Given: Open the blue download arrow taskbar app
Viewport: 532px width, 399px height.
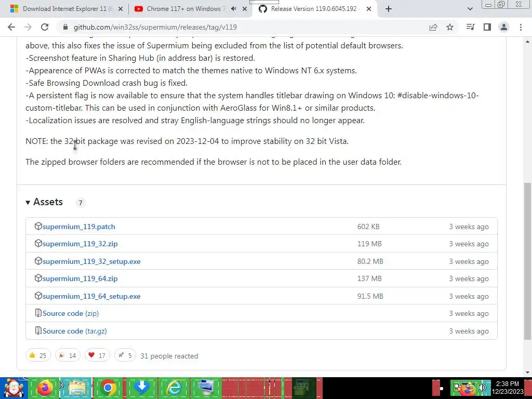Looking at the screenshot, I should point(142,387).
